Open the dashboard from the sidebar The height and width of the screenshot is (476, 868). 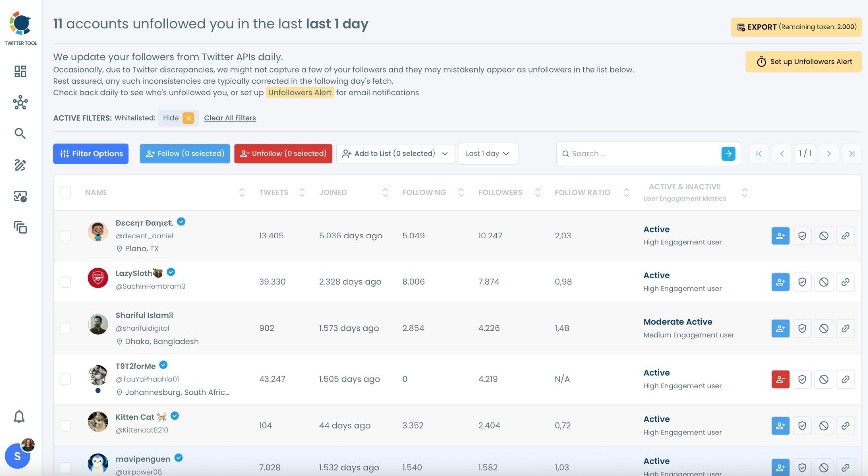click(20, 71)
